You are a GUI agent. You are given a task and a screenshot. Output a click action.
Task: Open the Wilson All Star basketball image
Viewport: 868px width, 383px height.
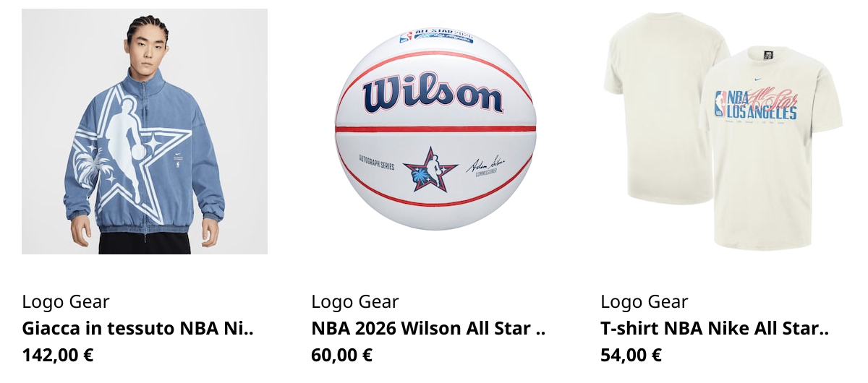435,130
